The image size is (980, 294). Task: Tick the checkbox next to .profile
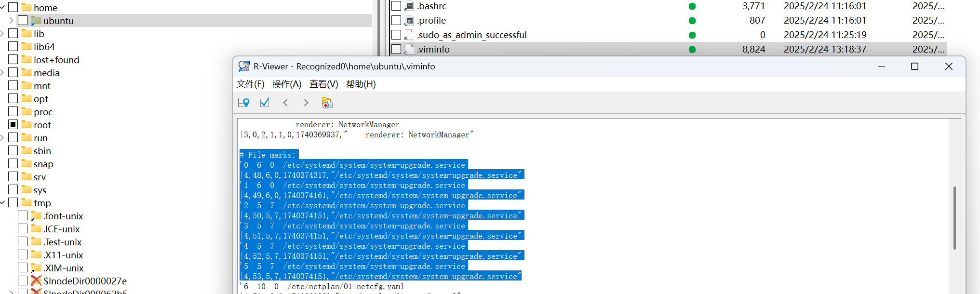coord(396,20)
